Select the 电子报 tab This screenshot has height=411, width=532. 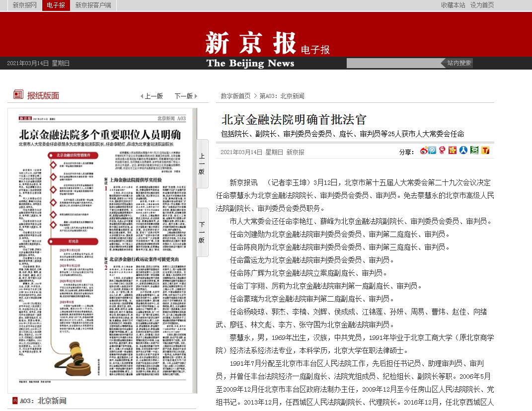pos(56,5)
